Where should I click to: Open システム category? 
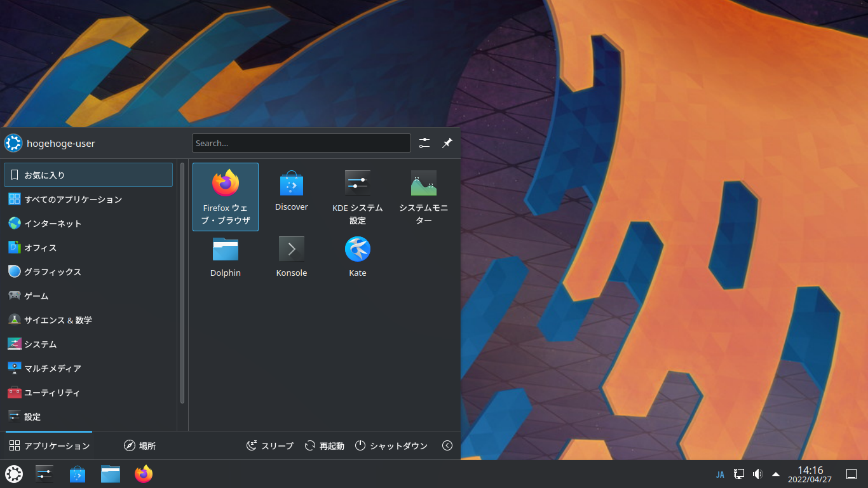tap(88, 344)
